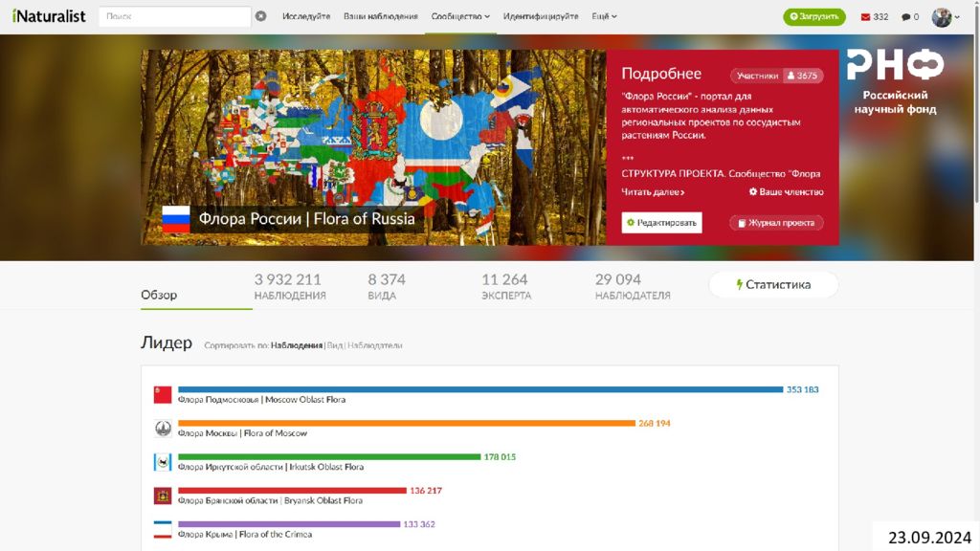Viewport: 980px width, 551px height.
Task: Open the 11 264 Эксперта tab
Action: pyautogui.click(x=506, y=287)
